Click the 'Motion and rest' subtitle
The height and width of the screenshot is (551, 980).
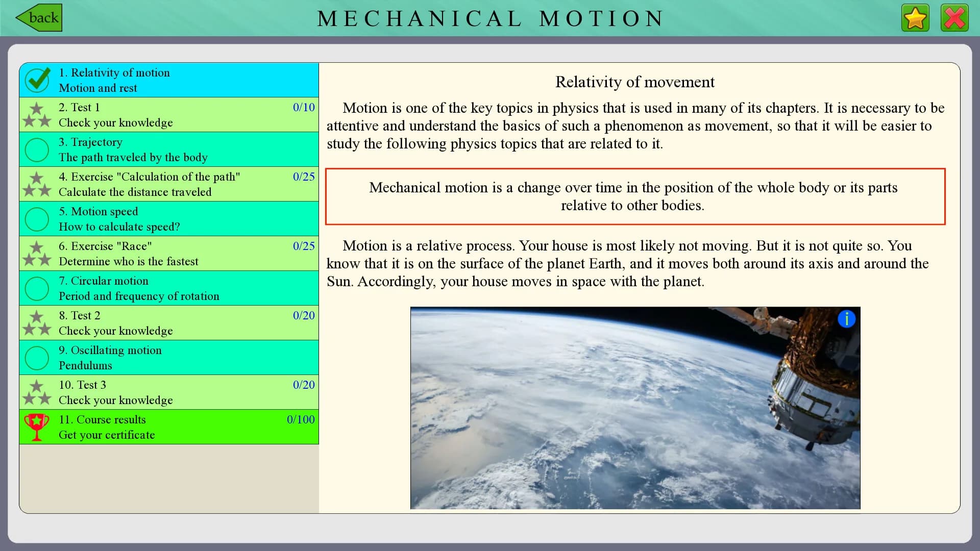tap(98, 88)
